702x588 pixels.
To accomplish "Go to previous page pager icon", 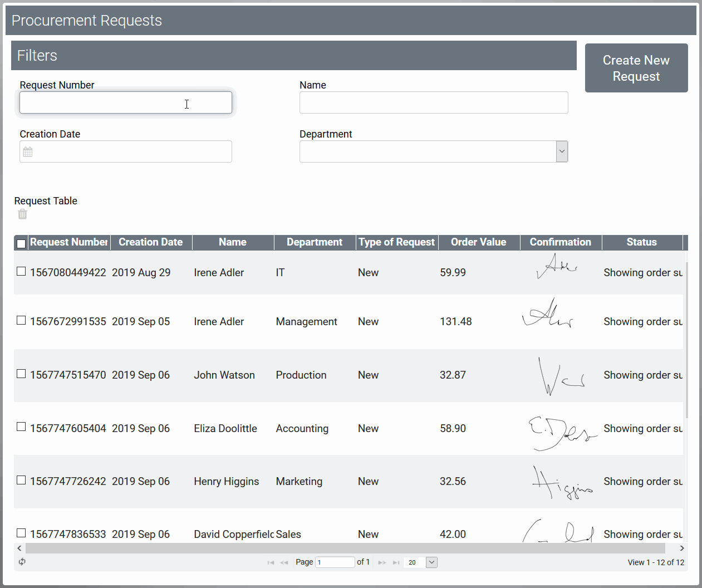I will 284,562.
